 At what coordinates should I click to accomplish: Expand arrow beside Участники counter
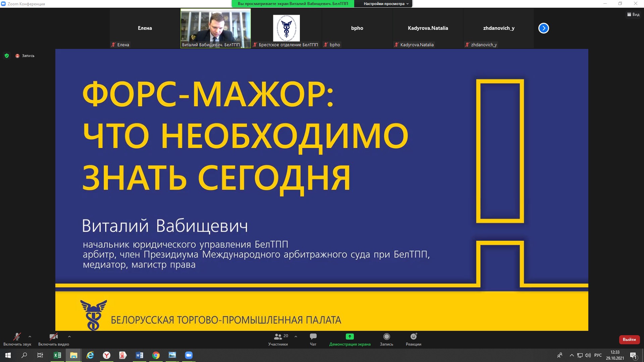pos(296,337)
